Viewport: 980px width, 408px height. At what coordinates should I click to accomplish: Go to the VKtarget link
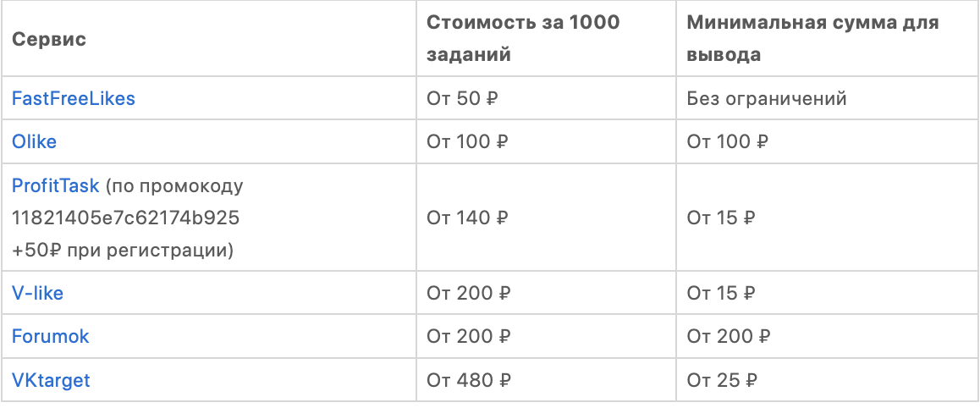point(51,380)
